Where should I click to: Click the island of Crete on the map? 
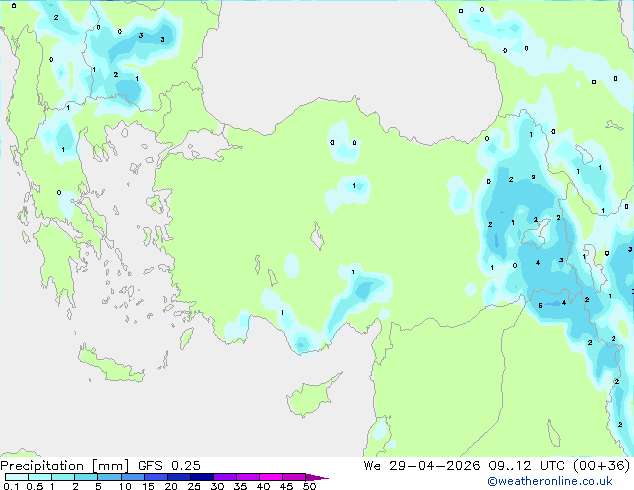111,366
